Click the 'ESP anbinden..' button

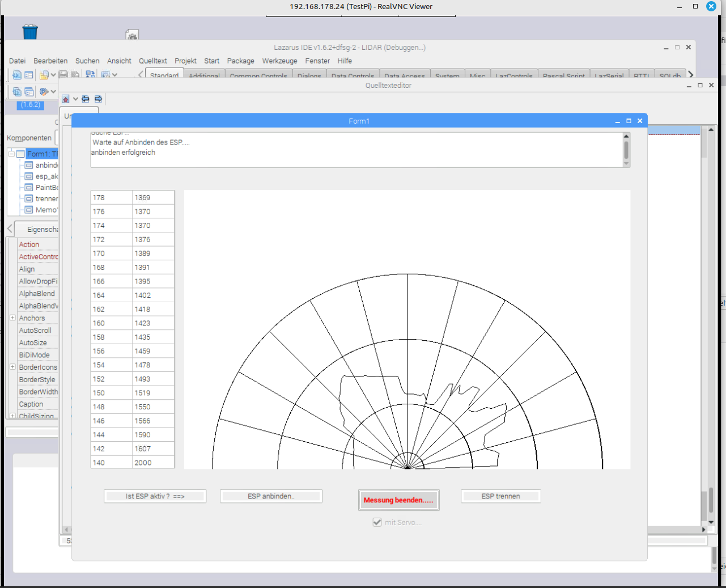(x=271, y=496)
